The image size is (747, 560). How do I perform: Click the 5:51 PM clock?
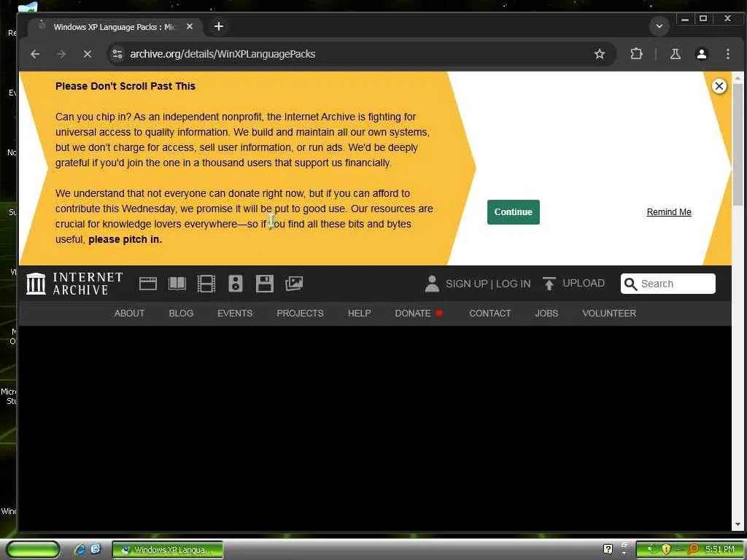pyautogui.click(x=720, y=550)
